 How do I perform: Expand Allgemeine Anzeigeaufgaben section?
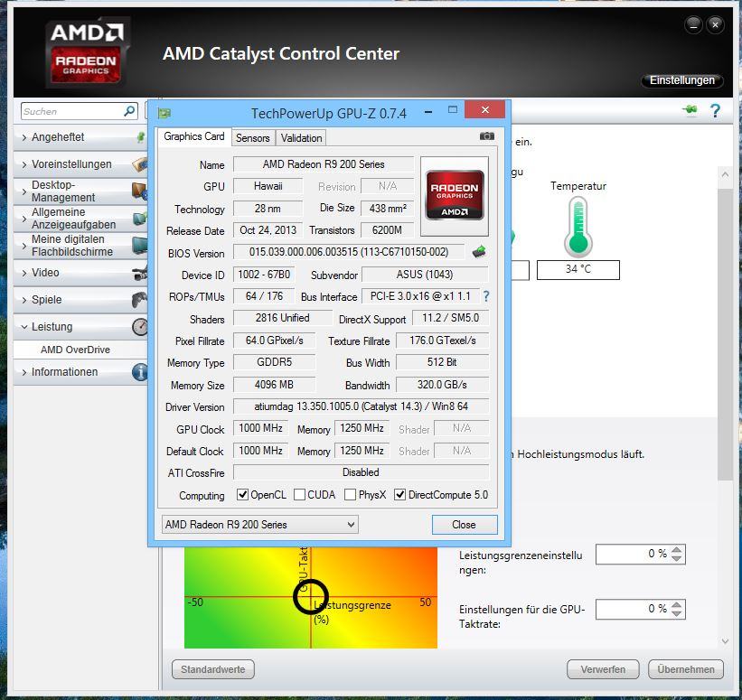tap(24, 219)
